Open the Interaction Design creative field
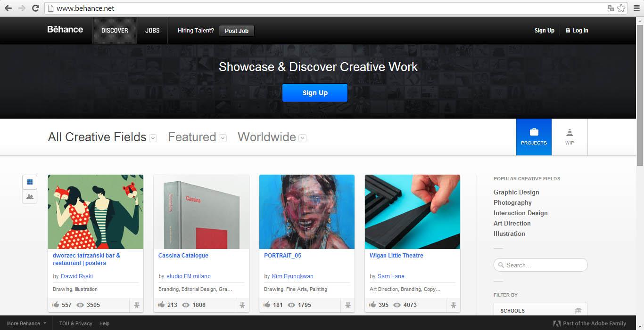 [x=520, y=213]
